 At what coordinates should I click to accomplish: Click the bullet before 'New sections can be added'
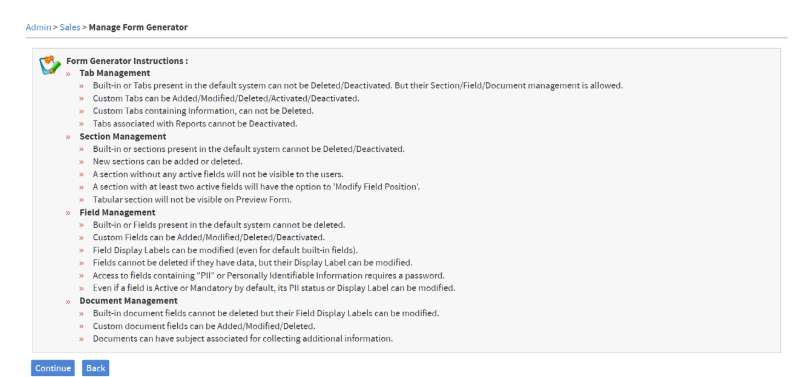pos(81,162)
